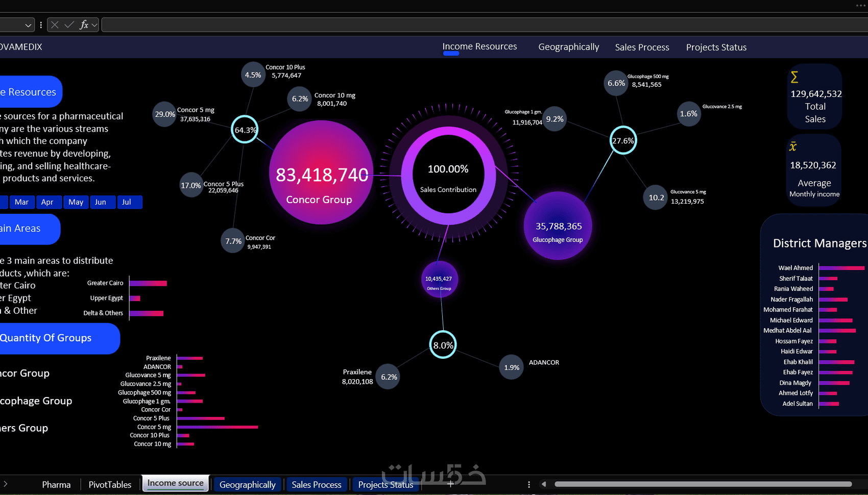Click the Concor Group sales bubble
This screenshot has height=495, width=868.
(321, 172)
